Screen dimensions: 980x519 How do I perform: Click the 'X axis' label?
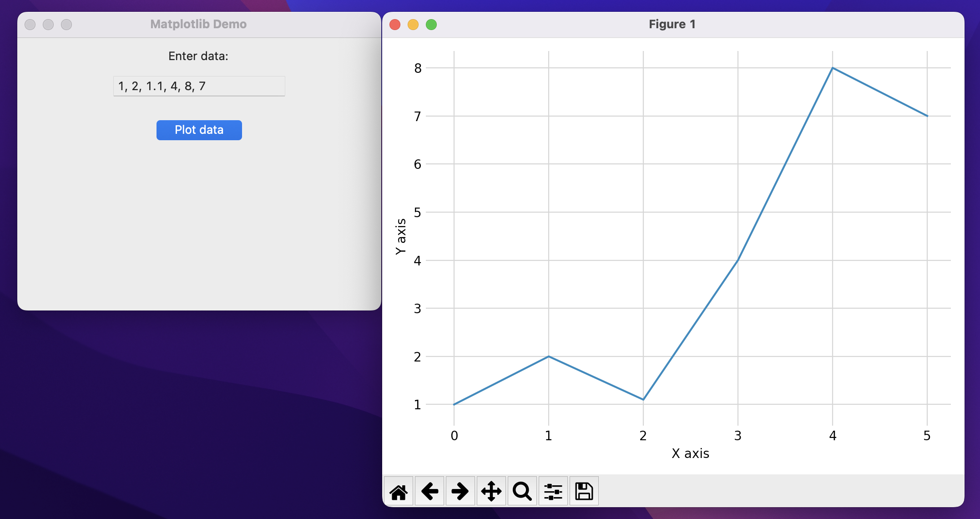690,453
